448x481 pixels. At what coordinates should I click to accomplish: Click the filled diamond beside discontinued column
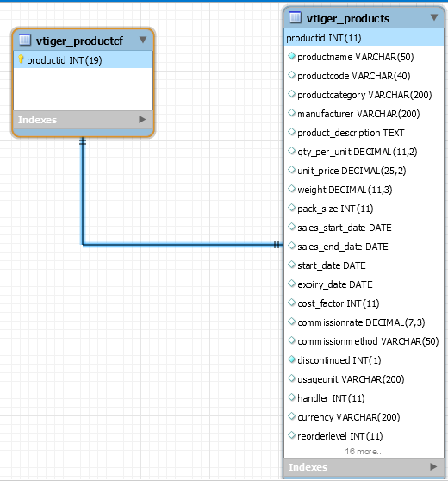[291, 359]
